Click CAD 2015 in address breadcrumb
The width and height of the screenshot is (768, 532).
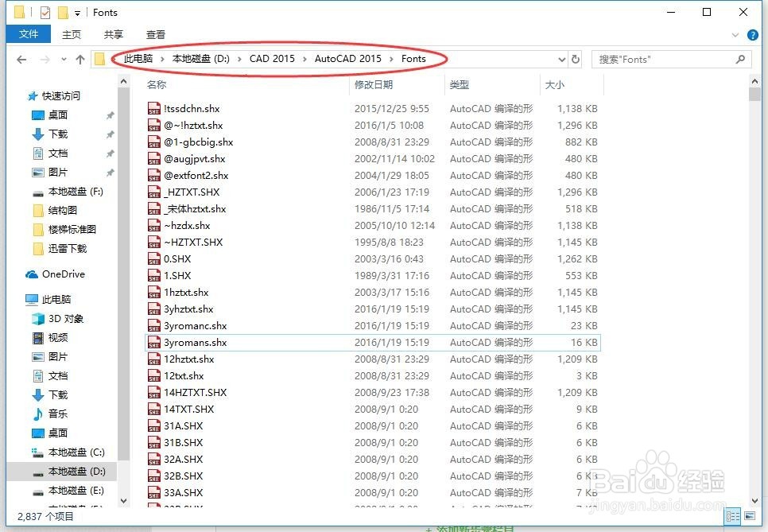point(272,59)
